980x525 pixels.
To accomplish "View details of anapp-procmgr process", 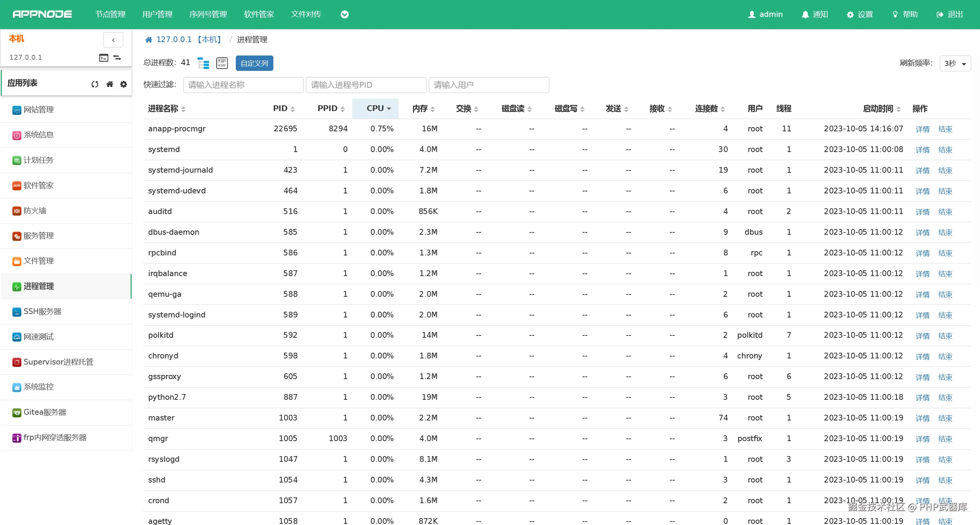I will click(x=922, y=129).
